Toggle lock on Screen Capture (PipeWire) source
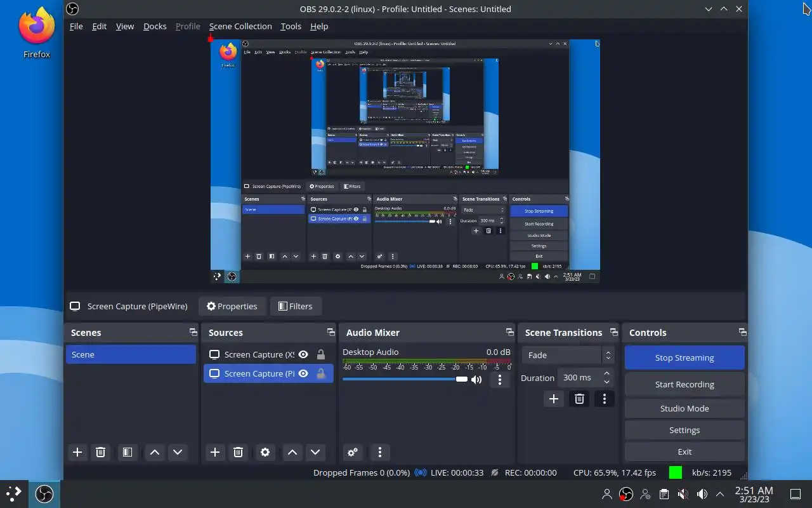Viewport: 812px width, 508px height. 321,373
